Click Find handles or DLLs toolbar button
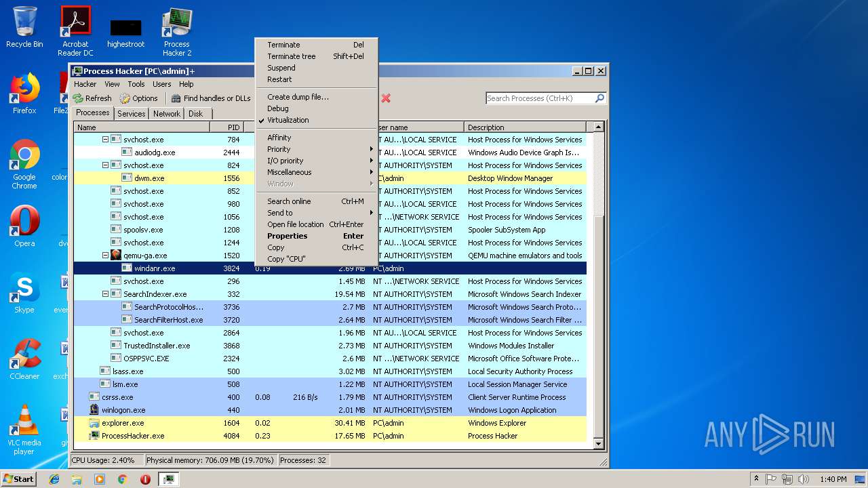 point(211,98)
